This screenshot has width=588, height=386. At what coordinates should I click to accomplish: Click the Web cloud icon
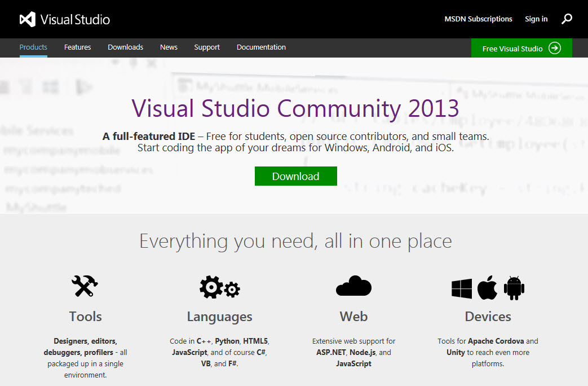tap(353, 286)
